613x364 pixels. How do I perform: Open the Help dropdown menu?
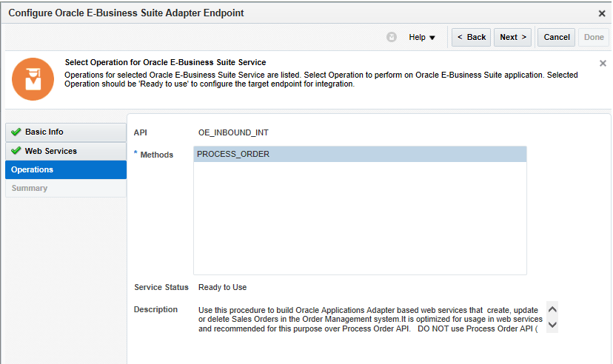(422, 37)
